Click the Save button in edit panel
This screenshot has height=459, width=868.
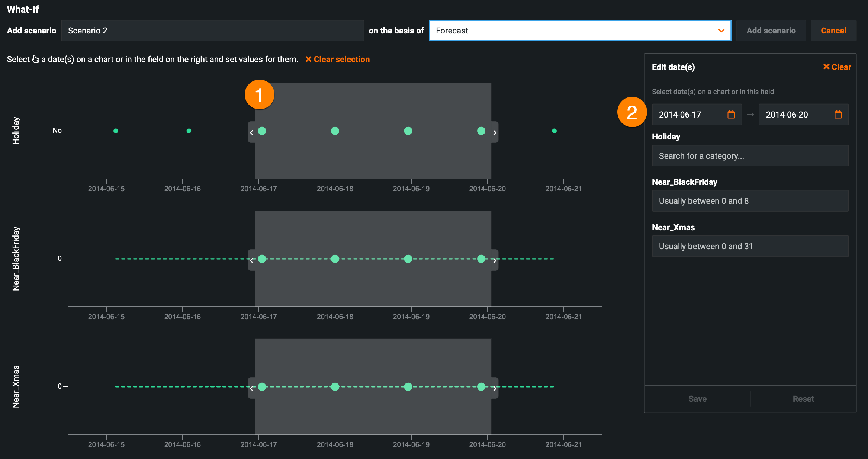pyautogui.click(x=697, y=399)
